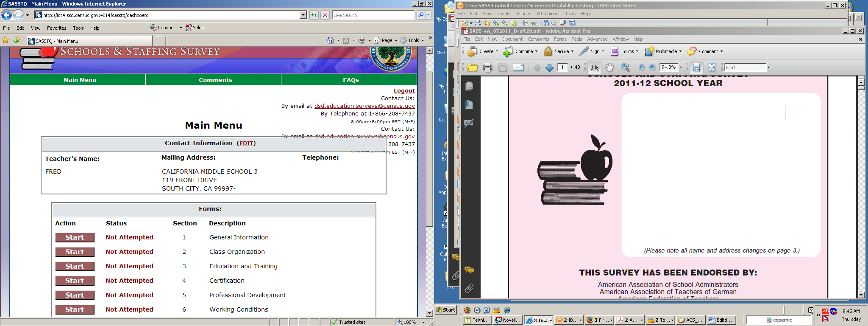Image resolution: width=868 pixels, height=326 pixels.
Task: Start the Professional Development section
Action: [x=75, y=295]
